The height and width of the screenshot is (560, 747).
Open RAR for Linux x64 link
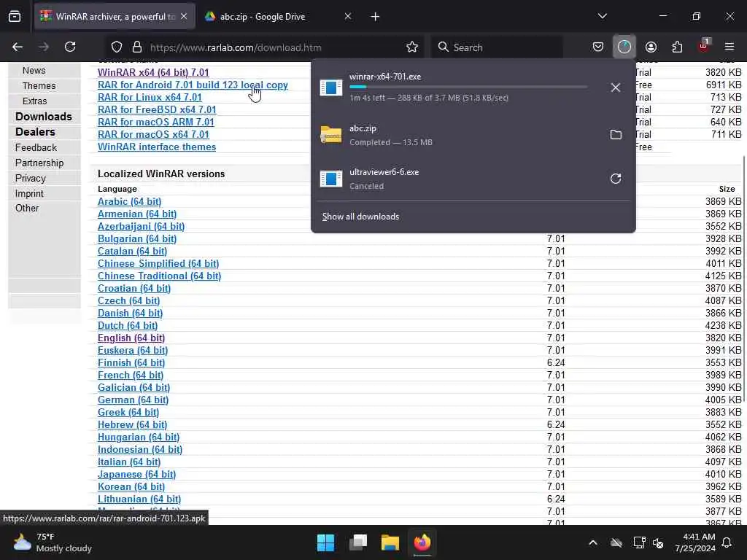[x=150, y=97]
